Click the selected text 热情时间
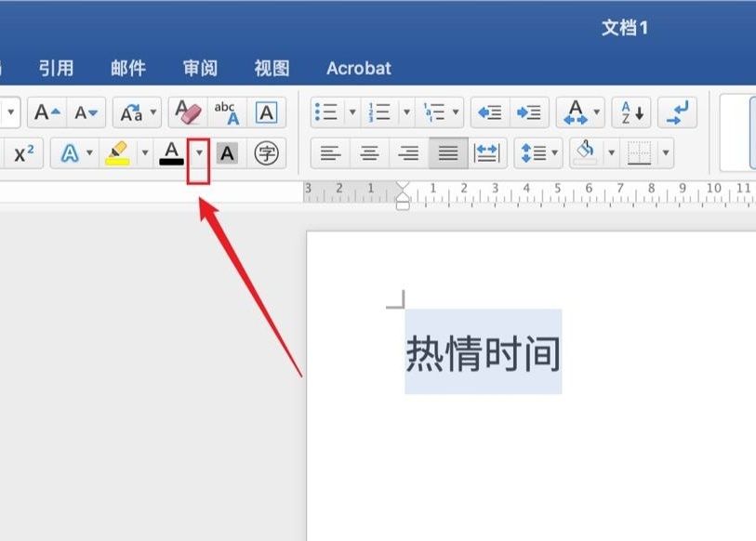 tap(483, 353)
